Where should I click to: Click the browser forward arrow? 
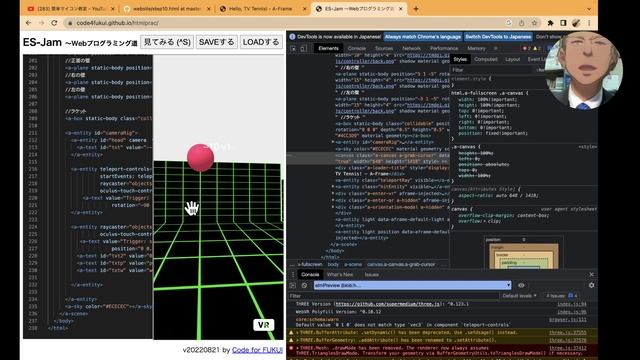tap(41, 23)
